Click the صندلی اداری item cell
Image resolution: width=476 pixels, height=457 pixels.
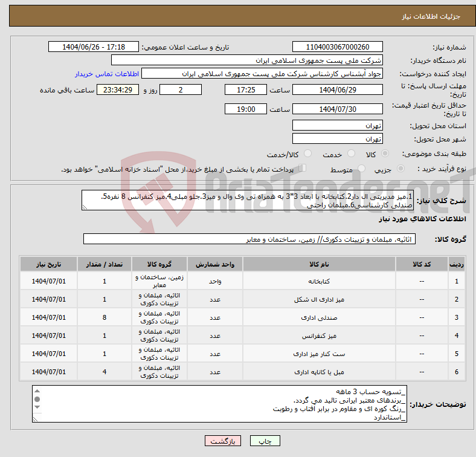coord(319,317)
